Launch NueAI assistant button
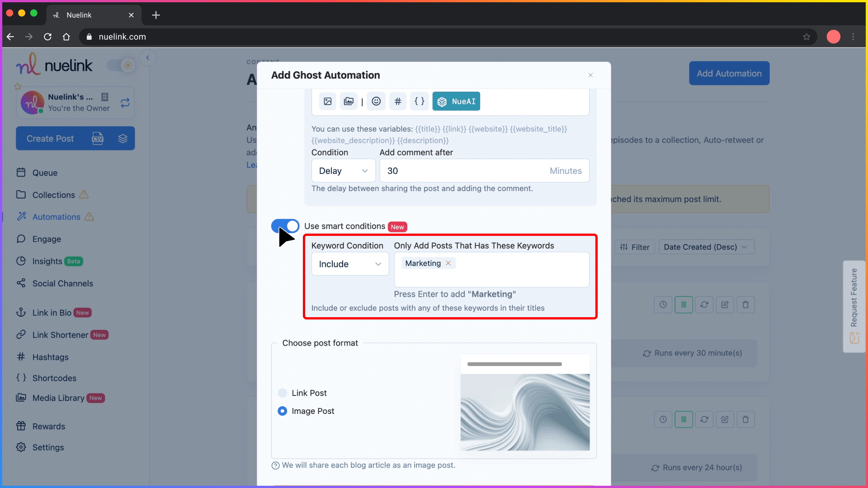 pos(456,101)
